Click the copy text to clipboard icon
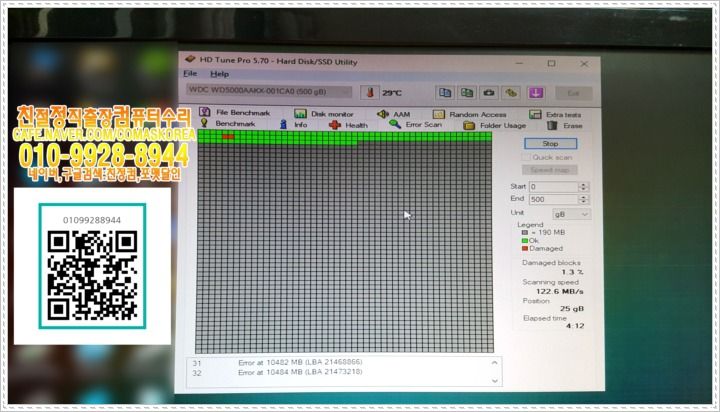The height and width of the screenshot is (412, 720). [444, 93]
